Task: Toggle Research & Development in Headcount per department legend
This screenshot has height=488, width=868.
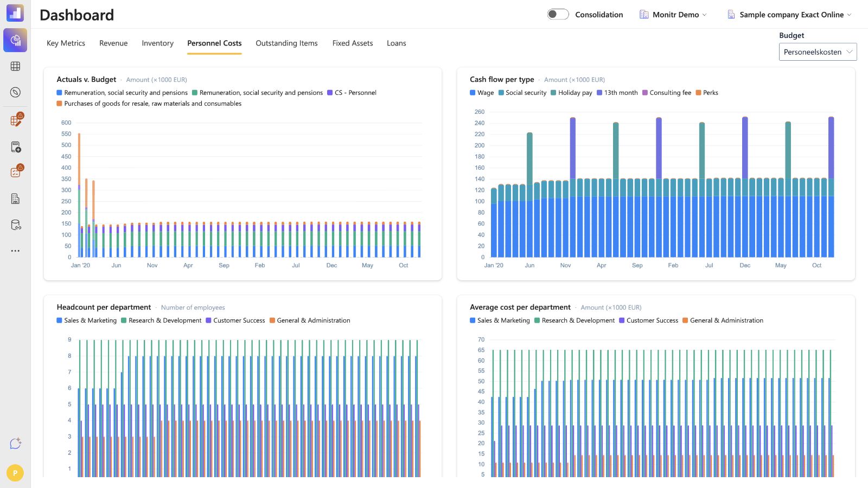Action: tap(161, 320)
